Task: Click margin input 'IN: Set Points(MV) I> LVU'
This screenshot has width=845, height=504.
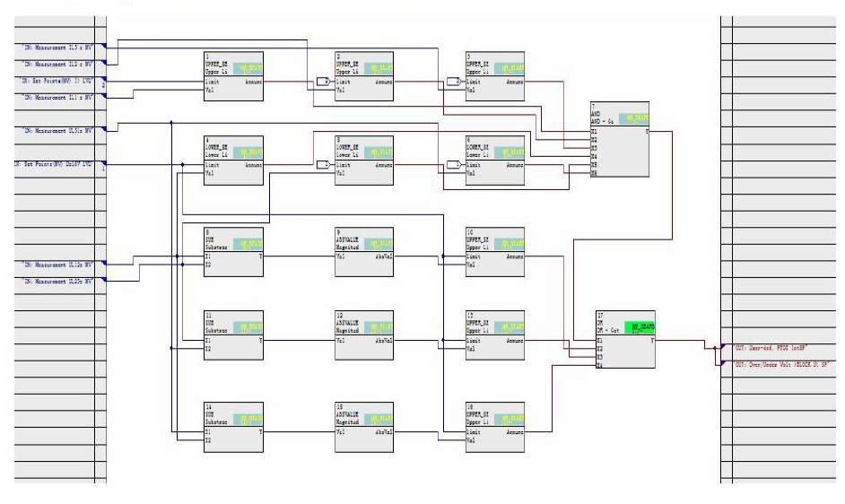Action: 56,81
